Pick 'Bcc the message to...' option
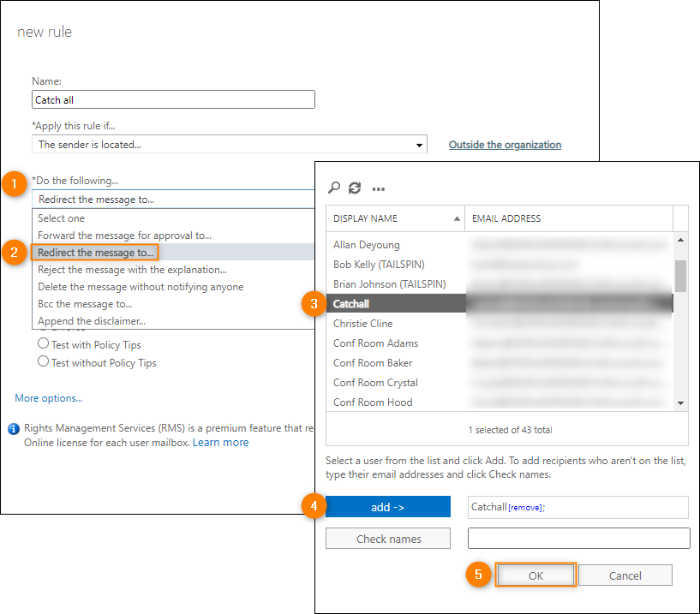This screenshot has height=614, width=700. pos(85,304)
